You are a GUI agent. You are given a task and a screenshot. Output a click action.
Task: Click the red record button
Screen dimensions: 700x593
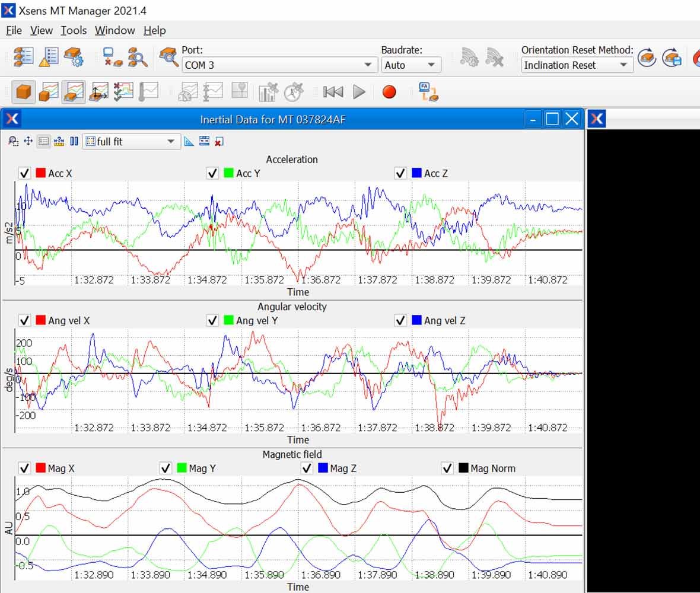click(x=389, y=92)
